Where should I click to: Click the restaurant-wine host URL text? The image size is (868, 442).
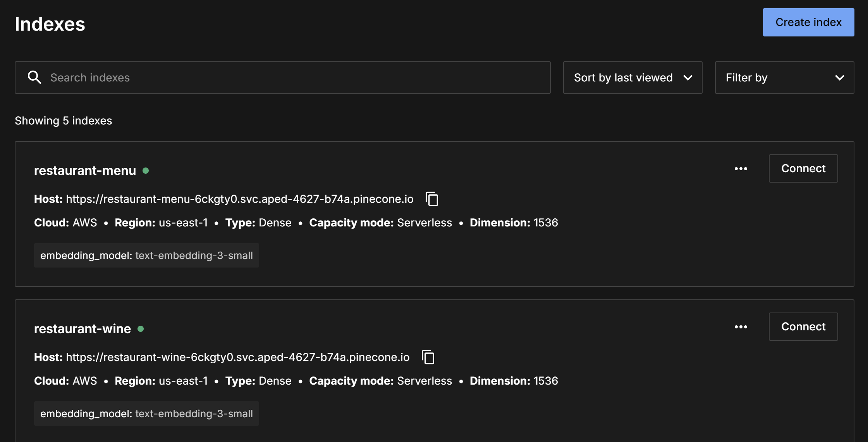(237, 357)
